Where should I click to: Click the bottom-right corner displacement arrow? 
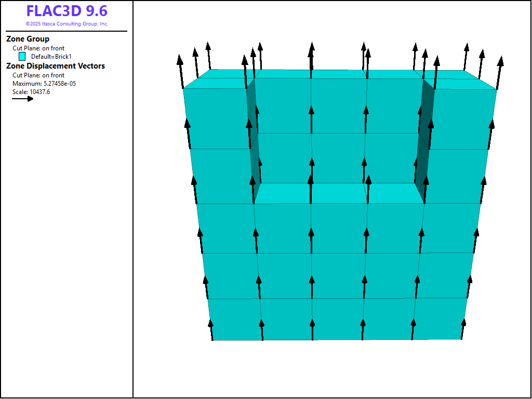[463, 328]
